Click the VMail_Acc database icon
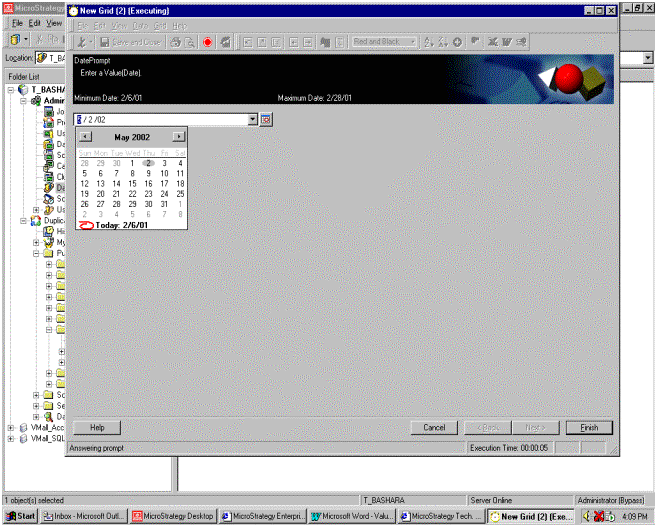This screenshot has height=525, width=655. point(23,428)
